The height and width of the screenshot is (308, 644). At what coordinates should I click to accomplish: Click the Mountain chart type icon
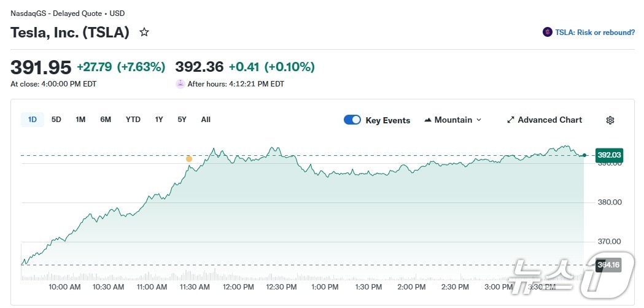click(x=428, y=120)
